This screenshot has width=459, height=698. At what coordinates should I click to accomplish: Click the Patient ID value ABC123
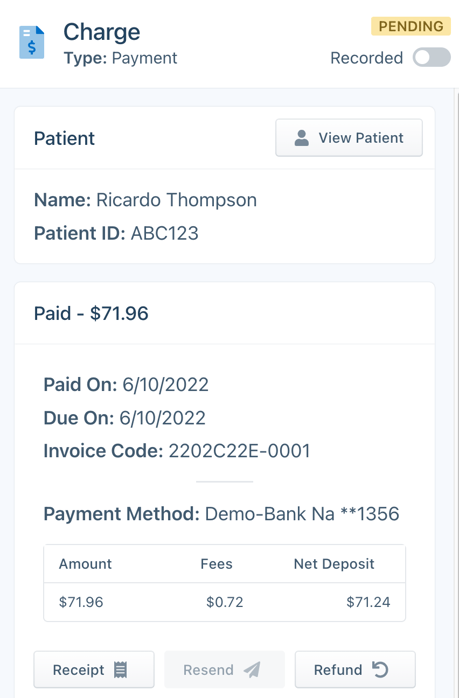(164, 233)
